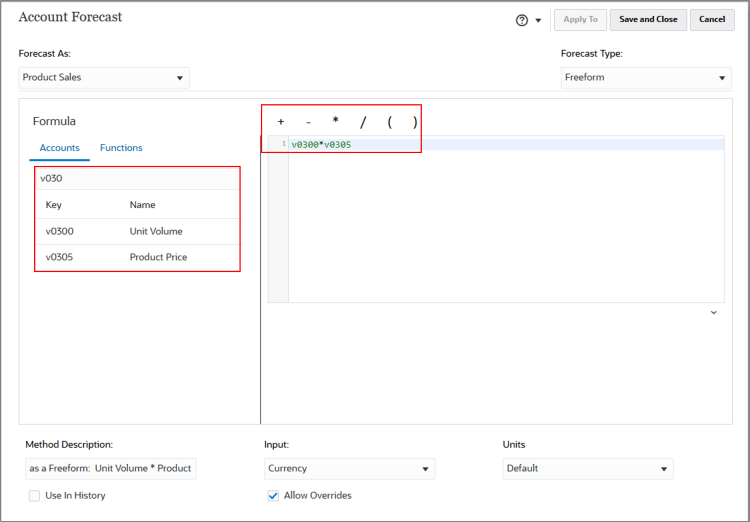Switch to the Functions tab
The height and width of the screenshot is (522, 750).
point(121,148)
